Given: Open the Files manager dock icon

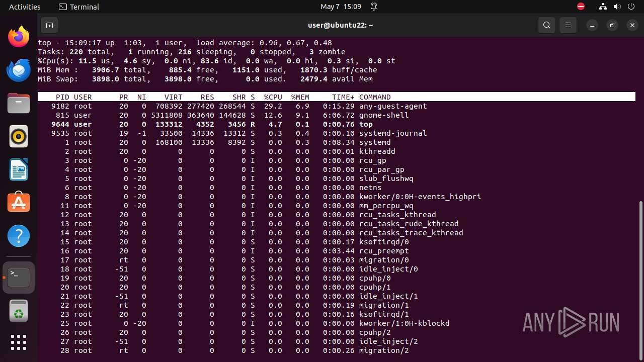Looking at the screenshot, I should click(19, 103).
